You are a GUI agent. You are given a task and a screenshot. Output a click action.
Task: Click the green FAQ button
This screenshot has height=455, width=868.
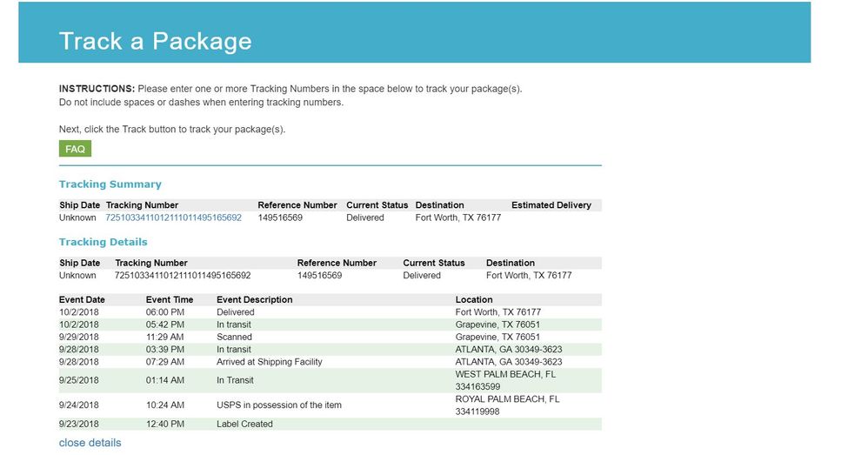click(75, 149)
